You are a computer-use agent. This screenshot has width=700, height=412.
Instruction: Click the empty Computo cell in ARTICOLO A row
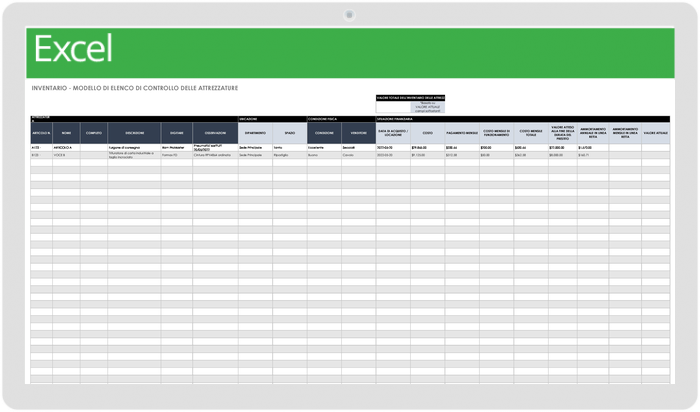tap(94, 148)
